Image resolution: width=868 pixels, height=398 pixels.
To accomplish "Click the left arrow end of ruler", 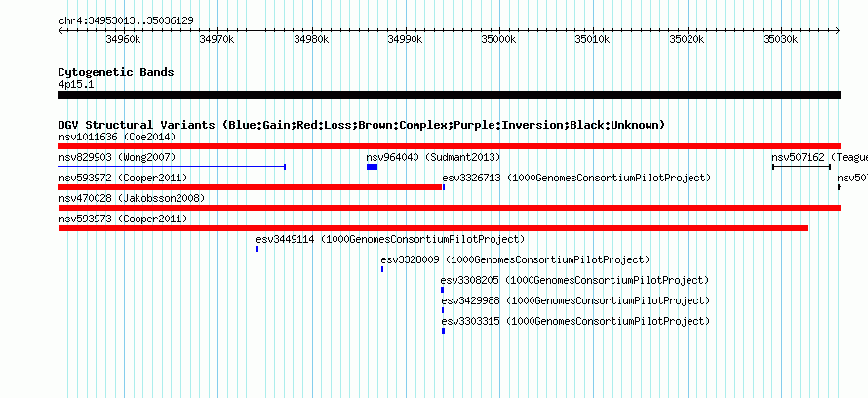I will pyautogui.click(x=60, y=31).
